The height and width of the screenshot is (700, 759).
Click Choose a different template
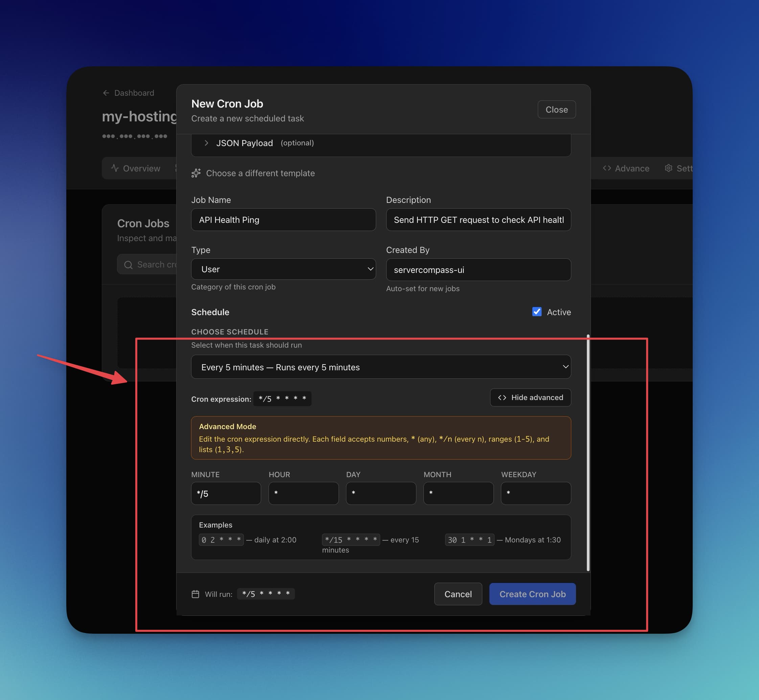[x=253, y=173]
